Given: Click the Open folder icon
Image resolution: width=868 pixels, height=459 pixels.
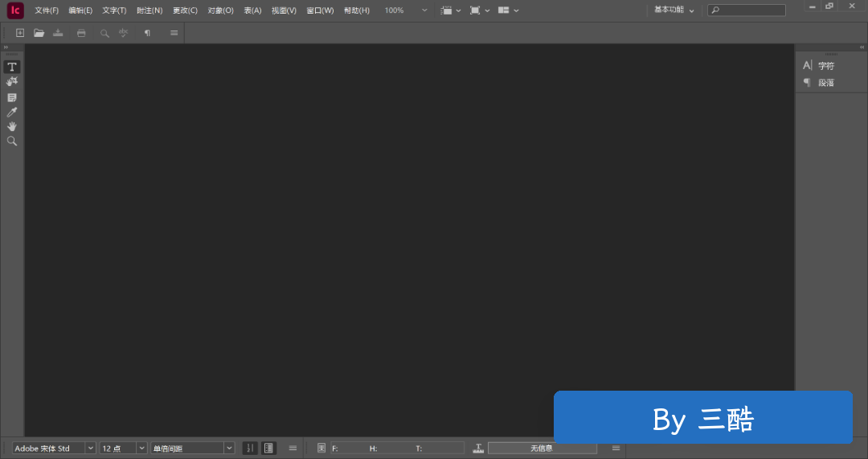Looking at the screenshot, I should tap(39, 33).
